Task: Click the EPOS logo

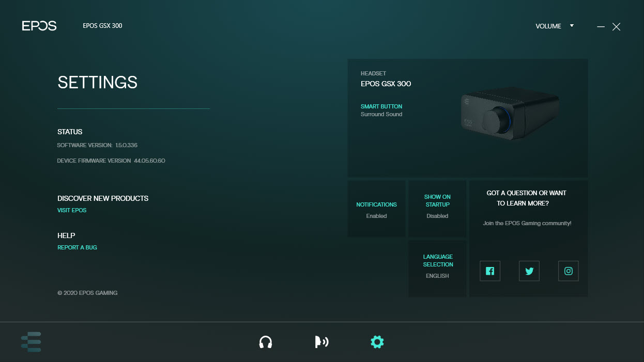Action: [39, 26]
